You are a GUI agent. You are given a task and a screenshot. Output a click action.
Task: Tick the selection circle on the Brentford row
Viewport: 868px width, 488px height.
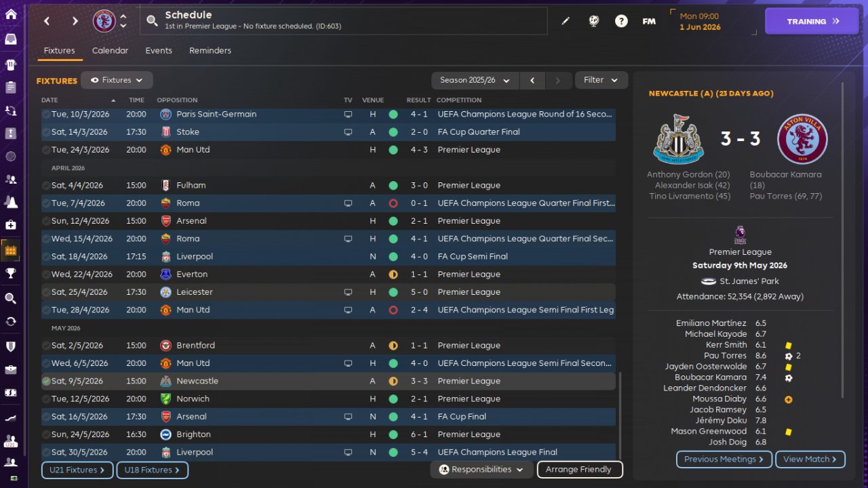[x=45, y=346]
